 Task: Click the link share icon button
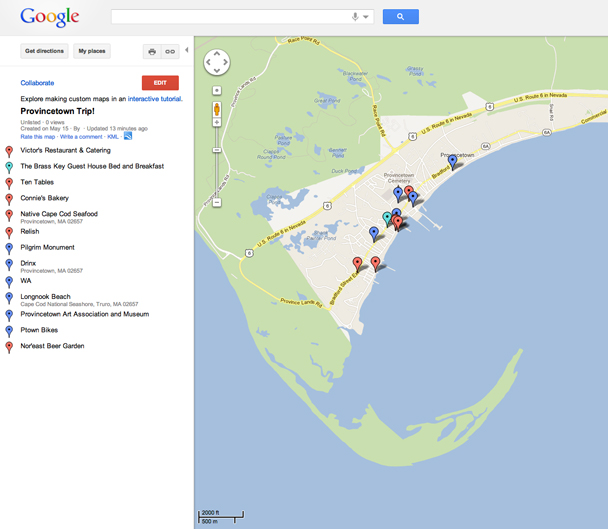coord(170,51)
